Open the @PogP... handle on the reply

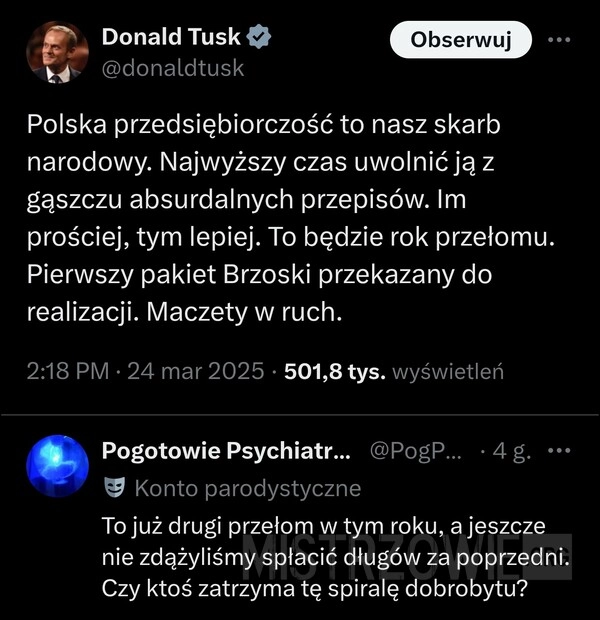click(416, 451)
